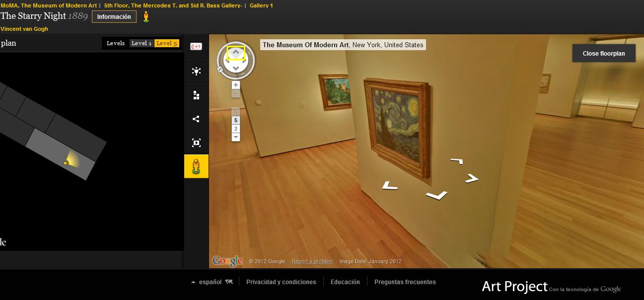The image size is (644, 300).
Task: Pan view up with compass arrow
Action: 236,52
